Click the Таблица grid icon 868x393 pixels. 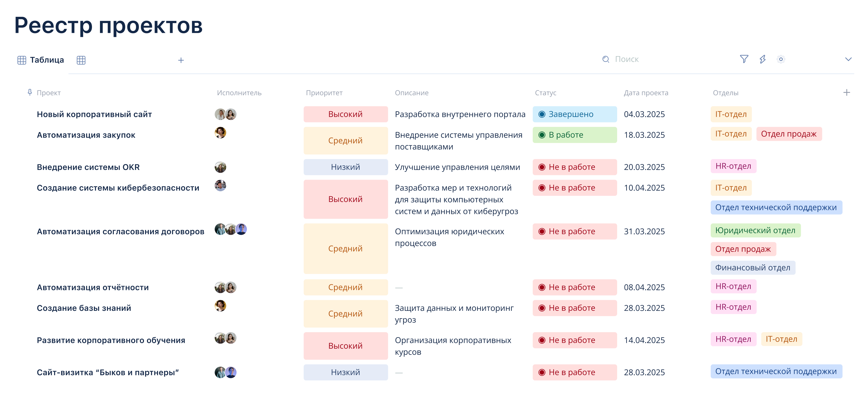[x=22, y=60]
